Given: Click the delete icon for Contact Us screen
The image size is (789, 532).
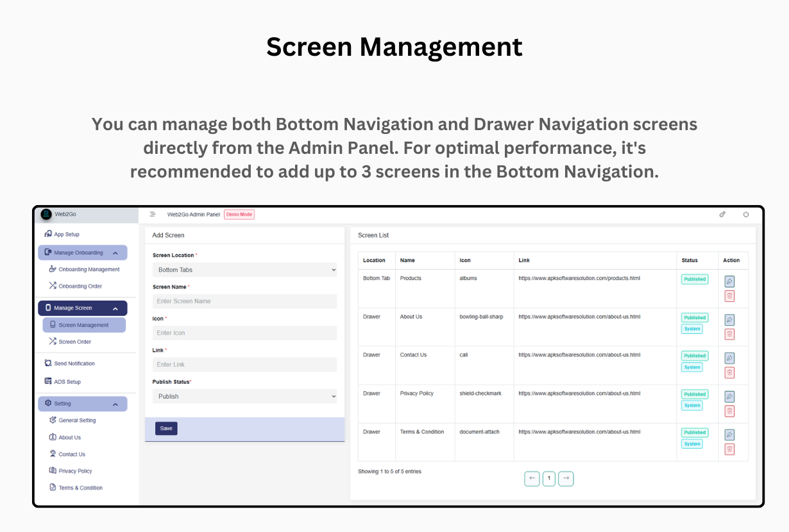Looking at the screenshot, I should point(729,372).
